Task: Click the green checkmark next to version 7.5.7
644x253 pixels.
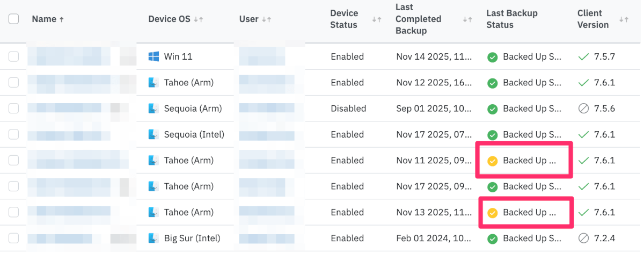Action: (x=584, y=56)
